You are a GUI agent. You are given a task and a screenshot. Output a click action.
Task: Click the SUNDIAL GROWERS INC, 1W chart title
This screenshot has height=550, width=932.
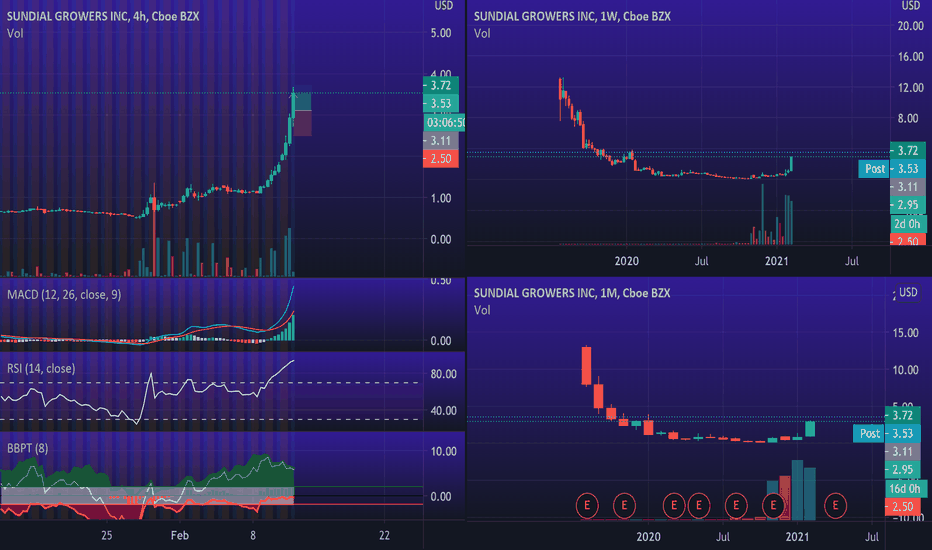[572, 16]
